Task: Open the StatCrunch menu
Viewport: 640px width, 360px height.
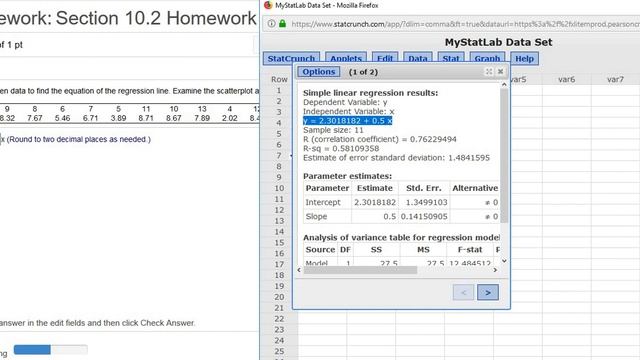Action: tap(291, 58)
